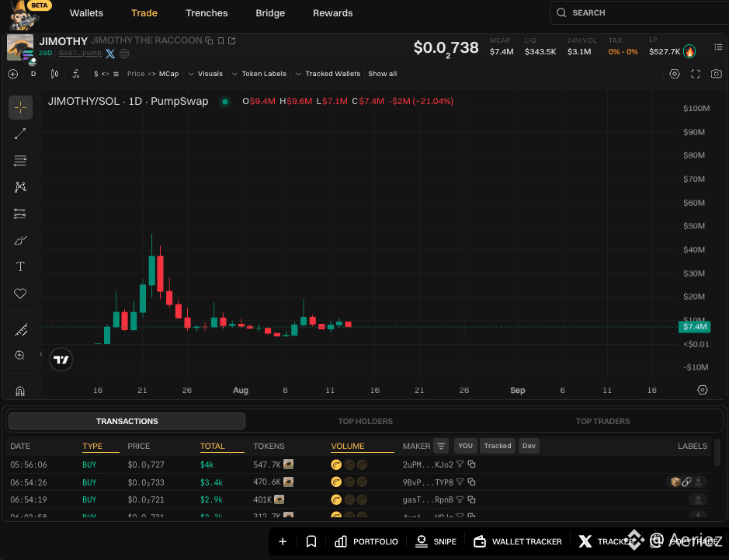Open the chart settings gear

click(675, 74)
